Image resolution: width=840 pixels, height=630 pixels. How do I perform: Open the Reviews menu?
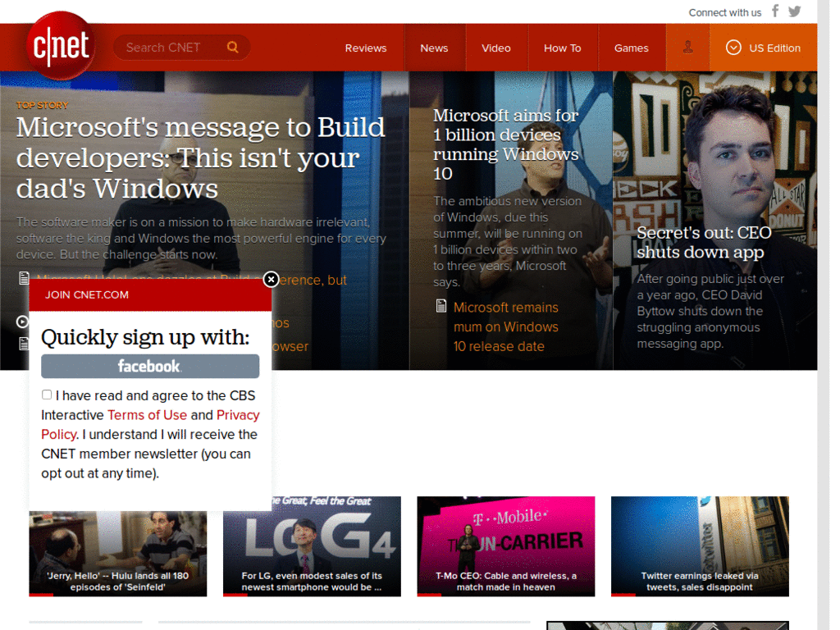click(x=366, y=48)
